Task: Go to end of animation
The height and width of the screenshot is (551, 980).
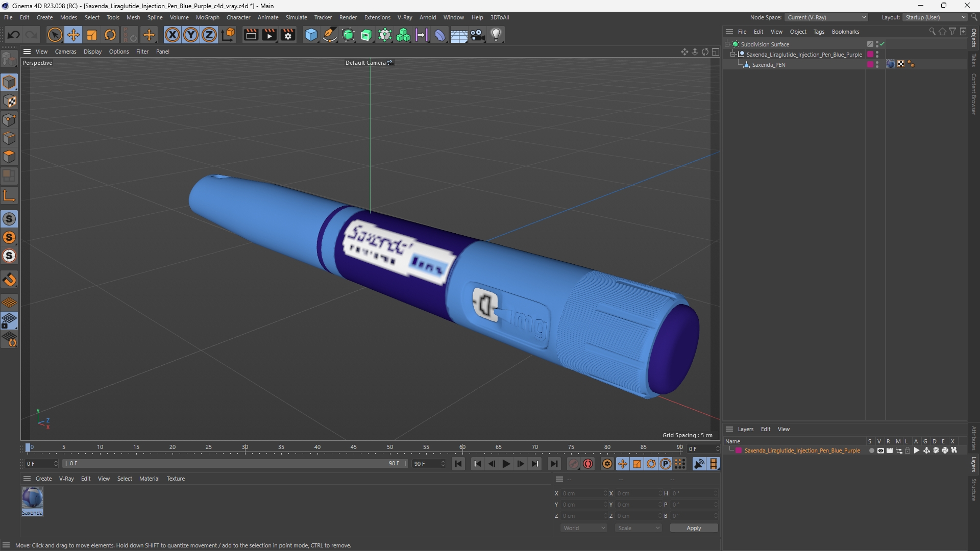Action: [554, 464]
